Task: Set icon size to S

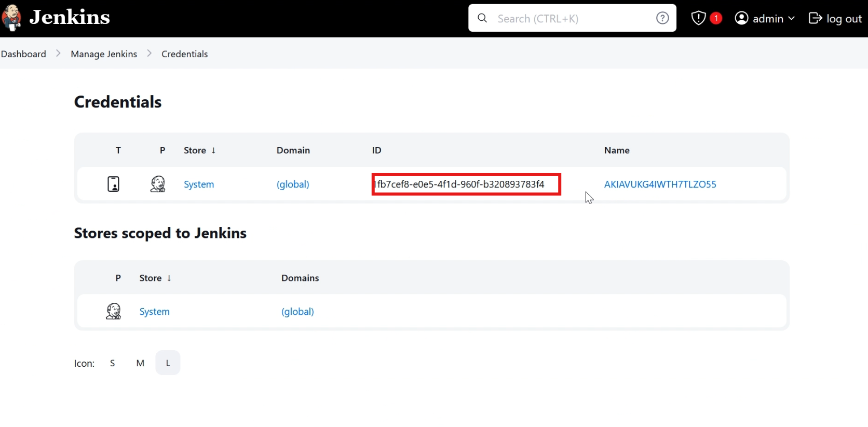Action: [x=112, y=363]
